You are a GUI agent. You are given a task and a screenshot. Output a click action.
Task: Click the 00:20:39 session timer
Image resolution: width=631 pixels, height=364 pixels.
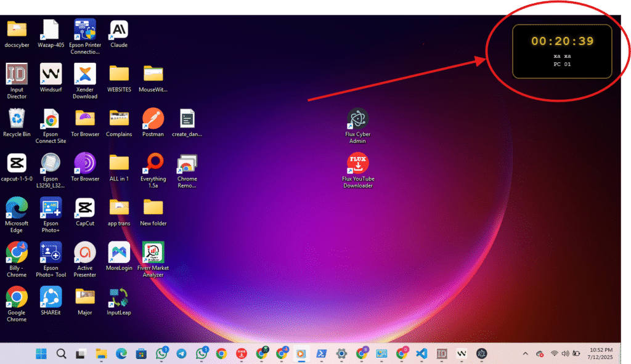562,41
